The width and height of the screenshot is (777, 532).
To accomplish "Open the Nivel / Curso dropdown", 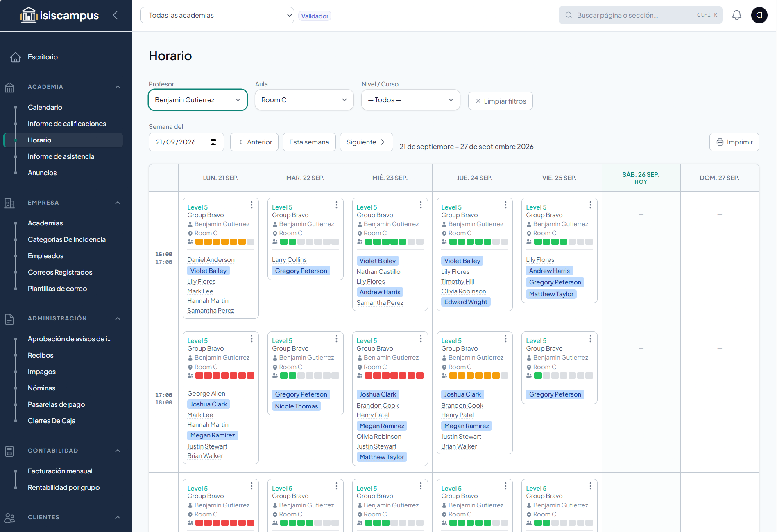I will pyautogui.click(x=411, y=100).
